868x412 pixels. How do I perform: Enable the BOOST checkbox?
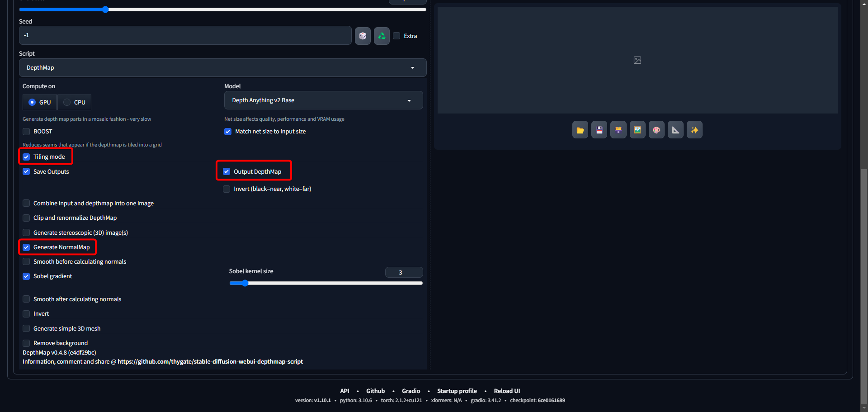tap(27, 132)
